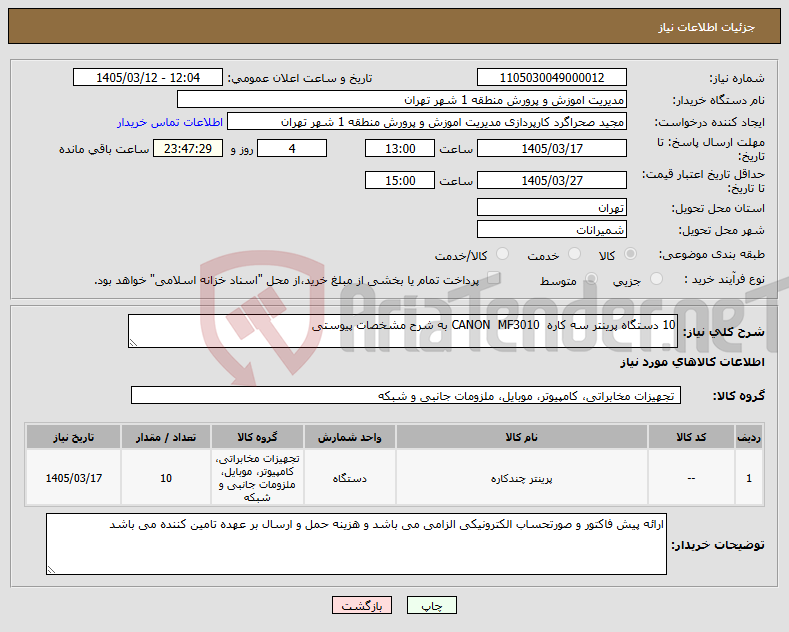The image size is (789, 632).
Task: Click the description box resize handle
Action: click(133, 343)
